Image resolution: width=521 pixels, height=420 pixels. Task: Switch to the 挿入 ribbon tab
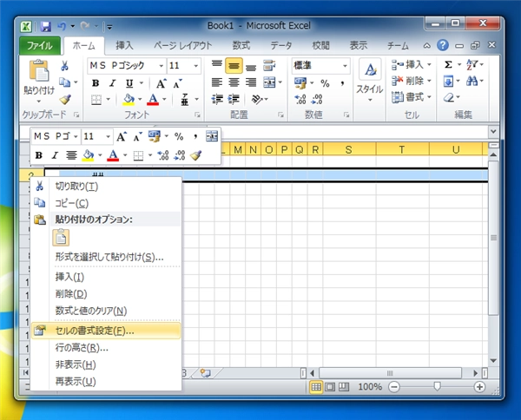pyautogui.click(x=124, y=45)
